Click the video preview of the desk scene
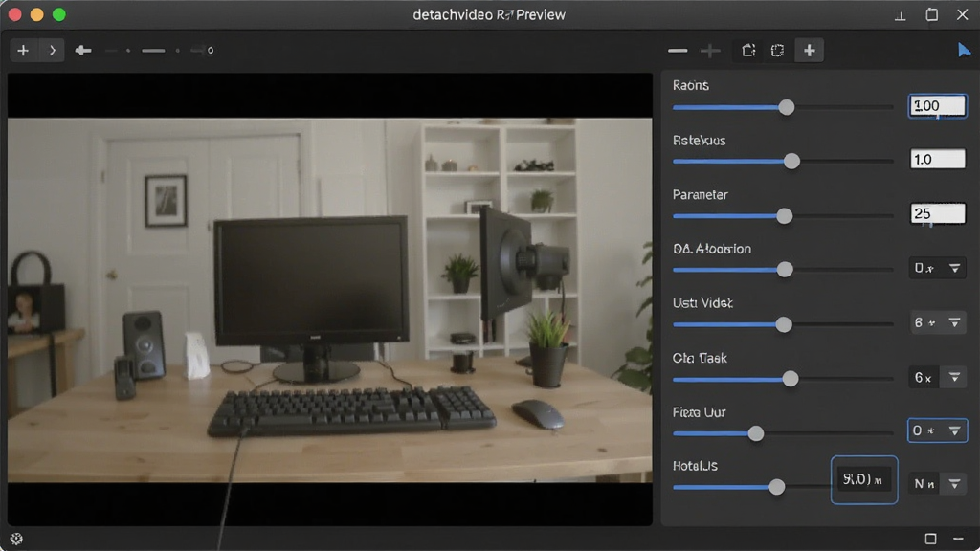Viewport: 980px width, 551px height. (x=330, y=299)
